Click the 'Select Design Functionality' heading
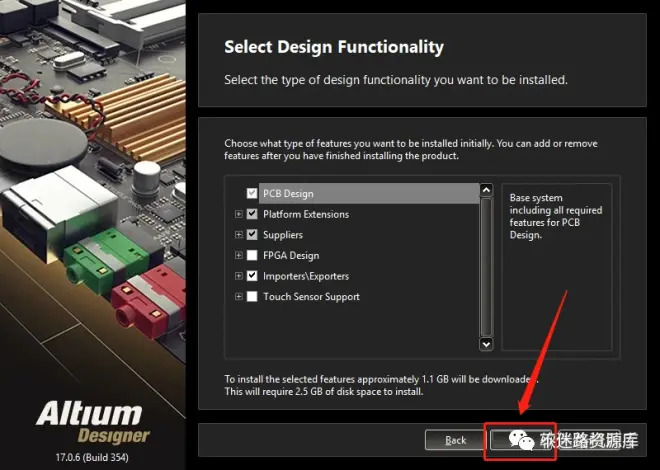The height and width of the screenshot is (470, 660). 334,47
